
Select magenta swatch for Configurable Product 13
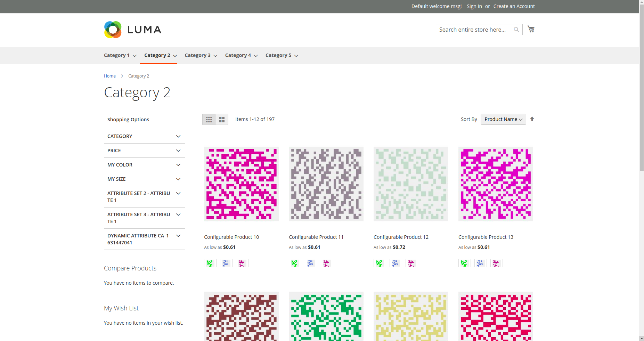coord(497,263)
